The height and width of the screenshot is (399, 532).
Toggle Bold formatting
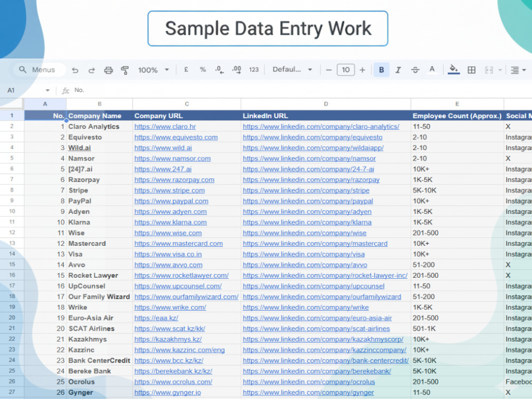(381, 70)
